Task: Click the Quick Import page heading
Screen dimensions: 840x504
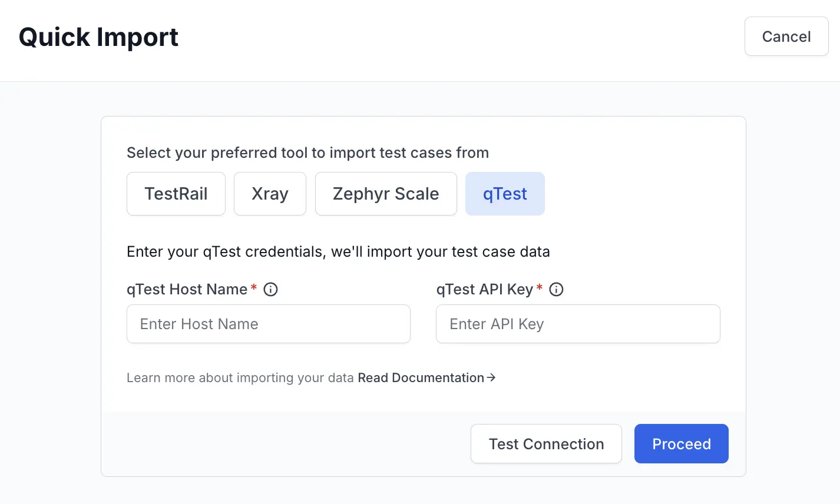Action: [98, 37]
